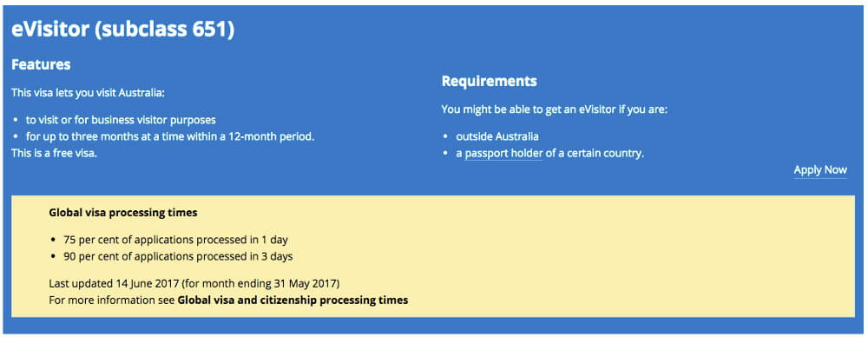This screenshot has height=337, width=868.
Task: Open the passport holder link
Action: pos(503,153)
